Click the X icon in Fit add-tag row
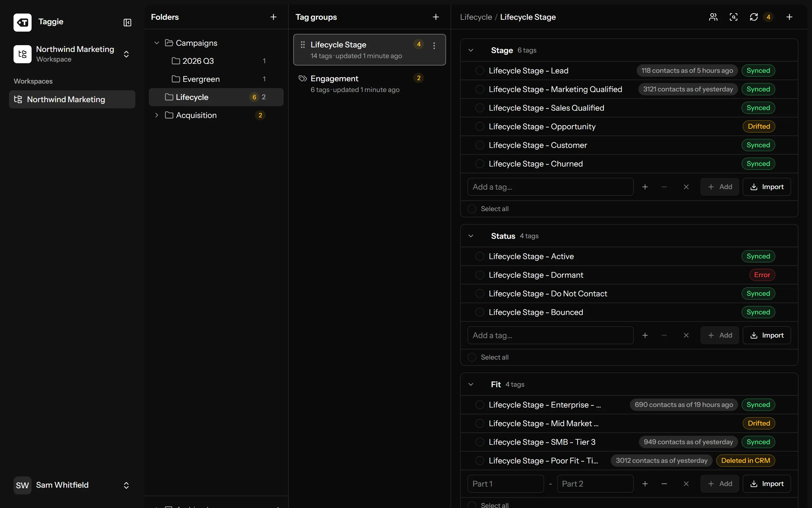This screenshot has height=508, width=812. pyautogui.click(x=686, y=484)
